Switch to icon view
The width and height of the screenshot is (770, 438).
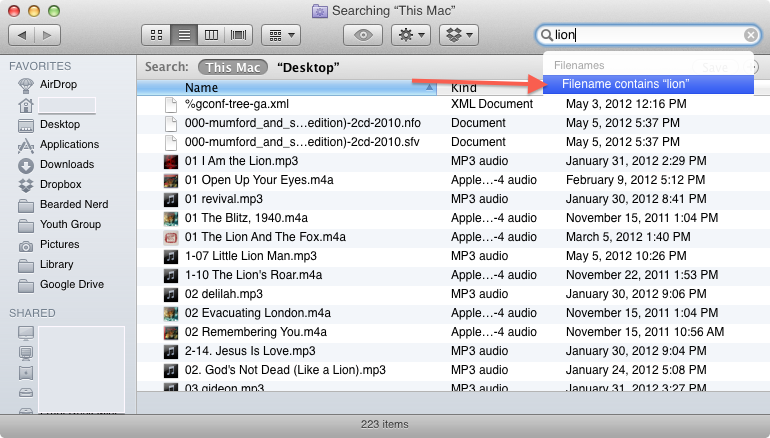[156, 35]
